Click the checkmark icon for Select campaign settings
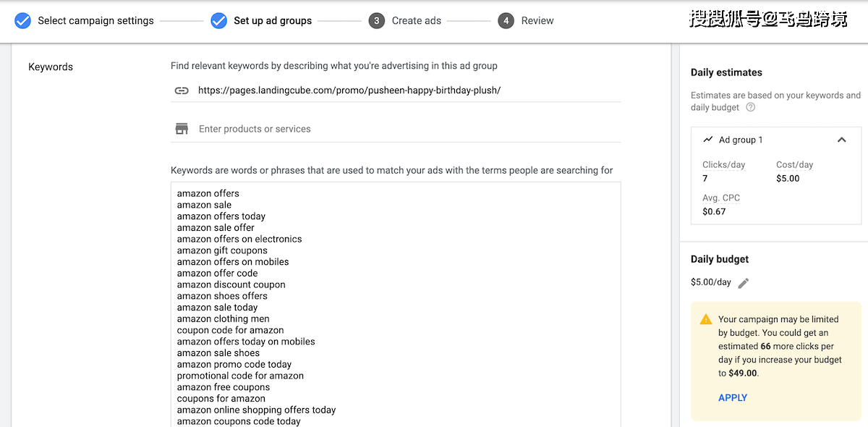The height and width of the screenshot is (427, 868). click(x=23, y=20)
